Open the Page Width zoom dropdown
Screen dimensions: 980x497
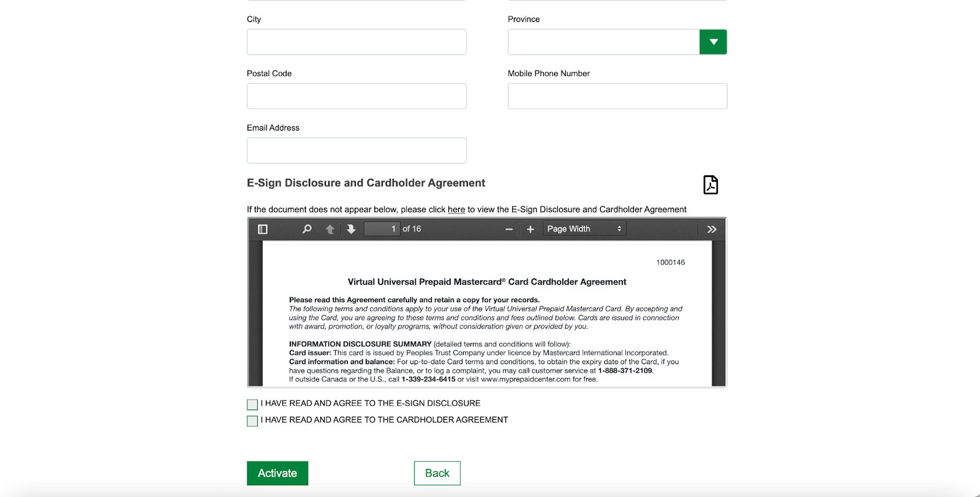(x=584, y=229)
